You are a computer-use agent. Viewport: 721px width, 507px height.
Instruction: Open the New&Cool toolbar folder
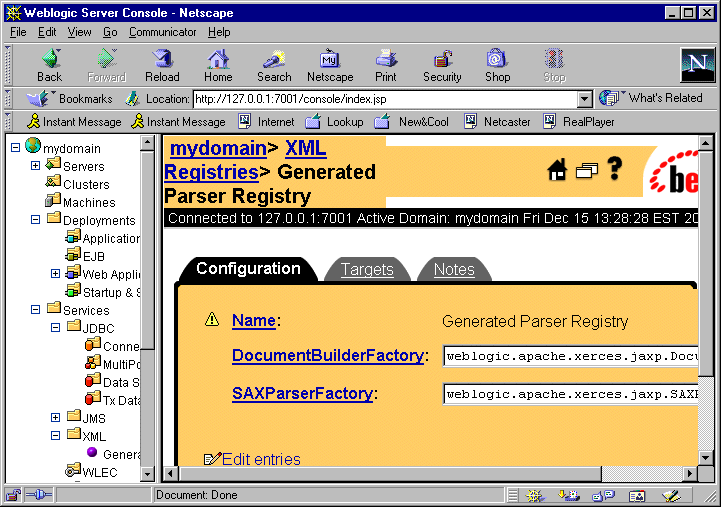click(x=412, y=122)
